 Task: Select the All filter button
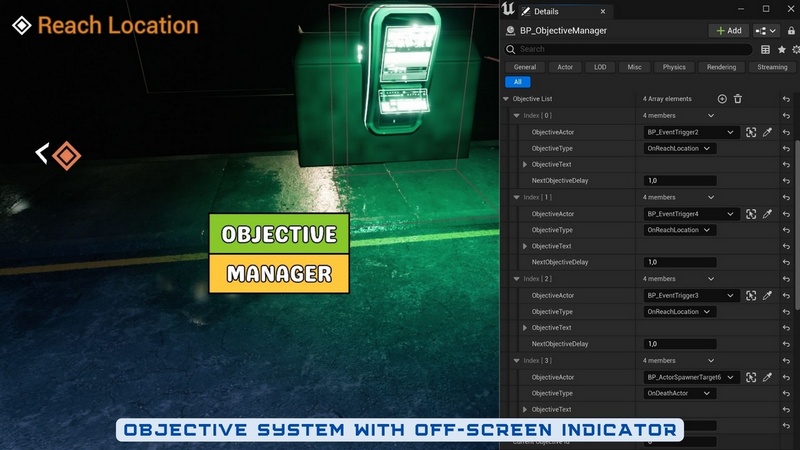518,82
